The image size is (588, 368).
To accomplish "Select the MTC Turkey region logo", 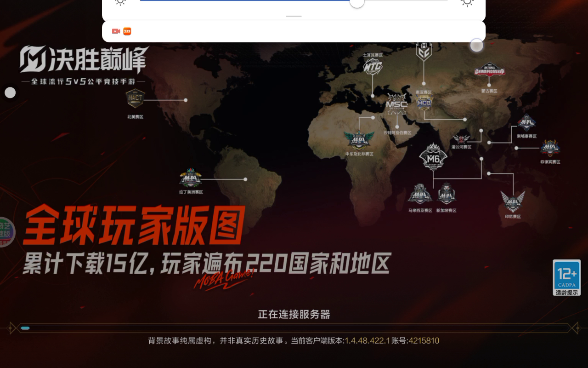I will (x=373, y=68).
